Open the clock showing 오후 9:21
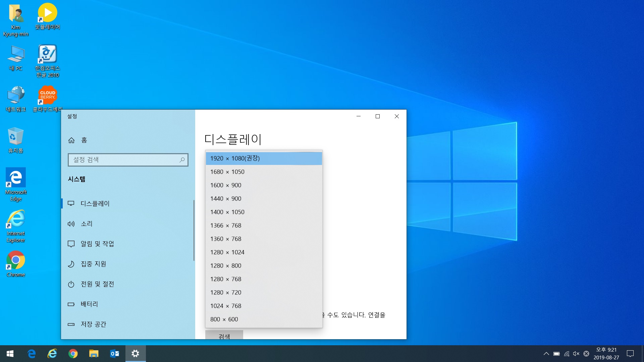 606,354
